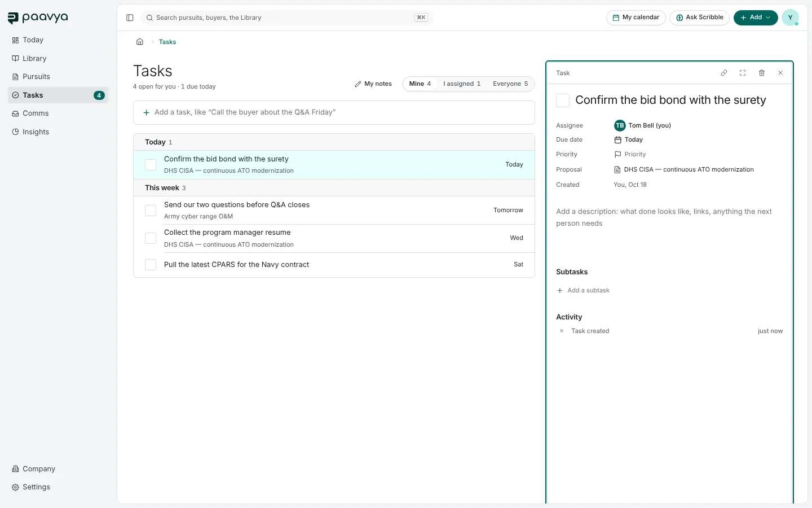Screen dimensions: 812x508
Task: Click the home breadcrumb icon
Action: tap(140, 42)
